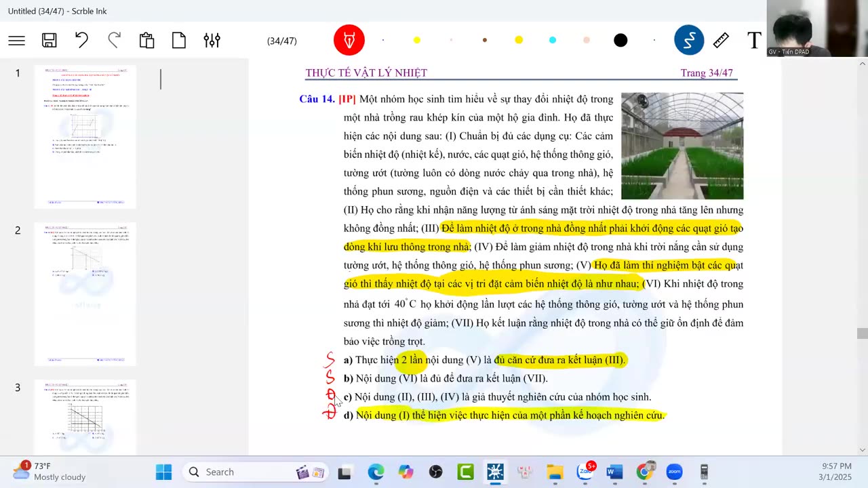Open Copilot from the taskbar

(406, 472)
